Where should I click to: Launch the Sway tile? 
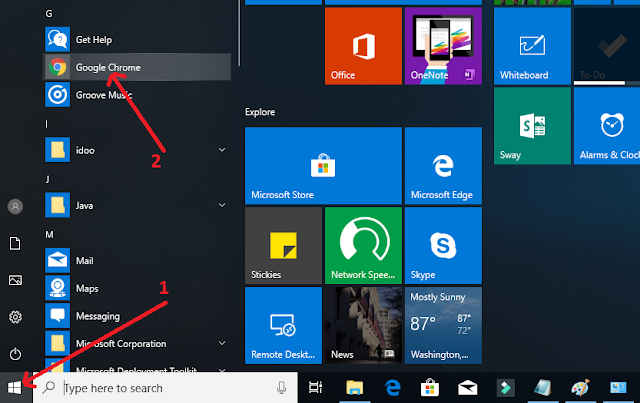[532, 126]
